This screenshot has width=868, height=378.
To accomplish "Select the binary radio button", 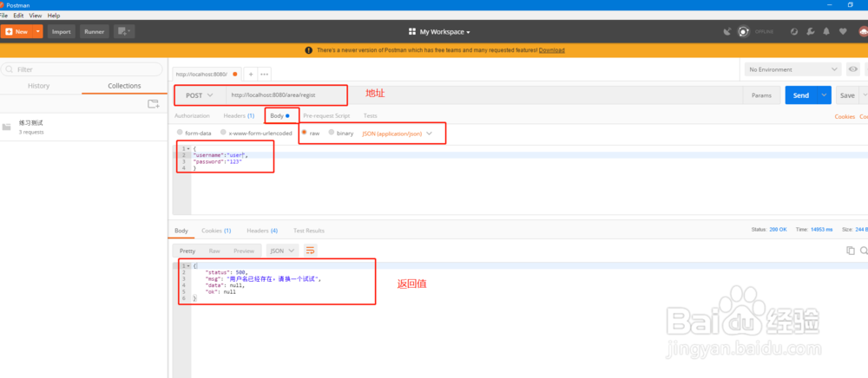I will click(331, 134).
